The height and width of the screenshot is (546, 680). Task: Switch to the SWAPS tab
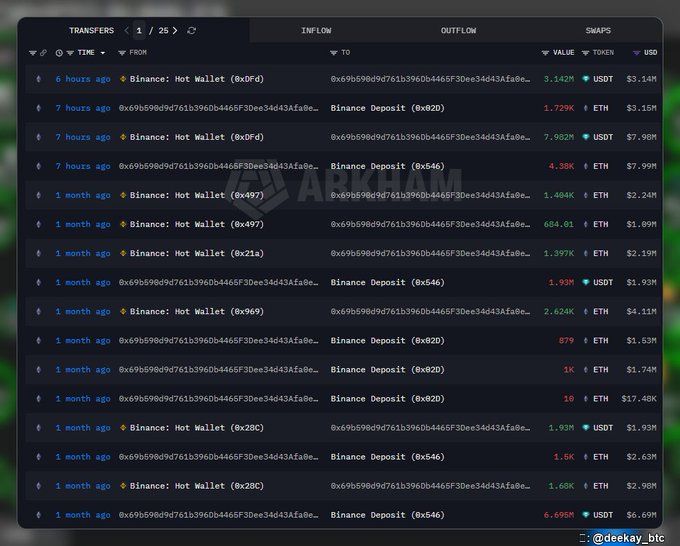[x=598, y=31]
